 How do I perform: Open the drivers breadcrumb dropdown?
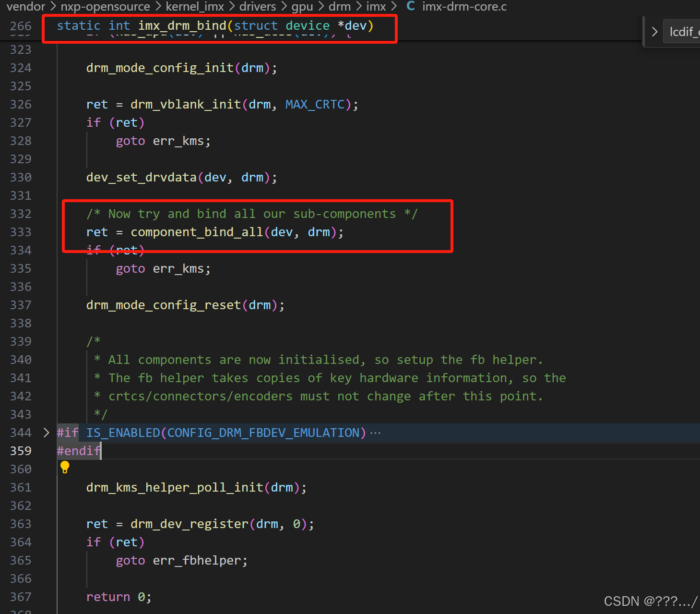pos(258,6)
